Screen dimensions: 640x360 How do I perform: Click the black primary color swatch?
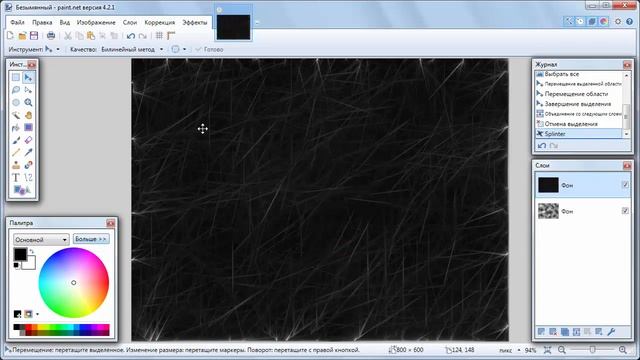pos(20,254)
